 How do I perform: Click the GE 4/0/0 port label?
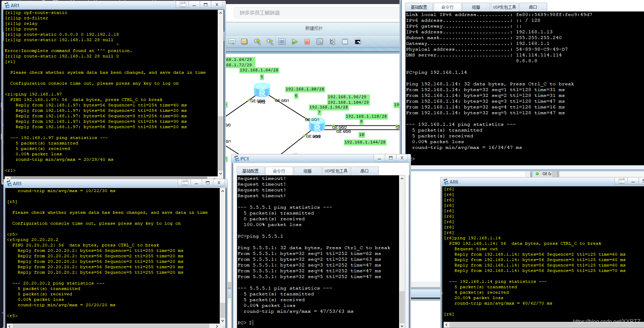pos(343,132)
